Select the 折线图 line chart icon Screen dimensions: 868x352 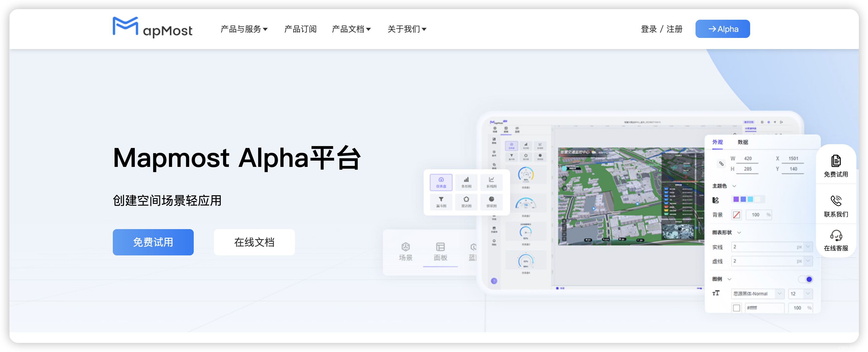point(491,182)
